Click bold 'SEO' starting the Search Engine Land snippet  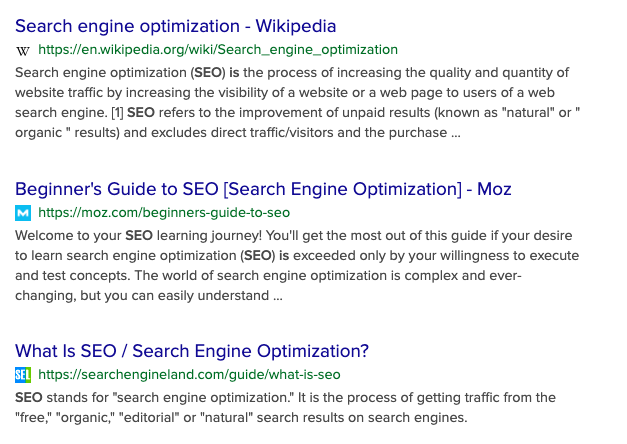(x=28, y=398)
